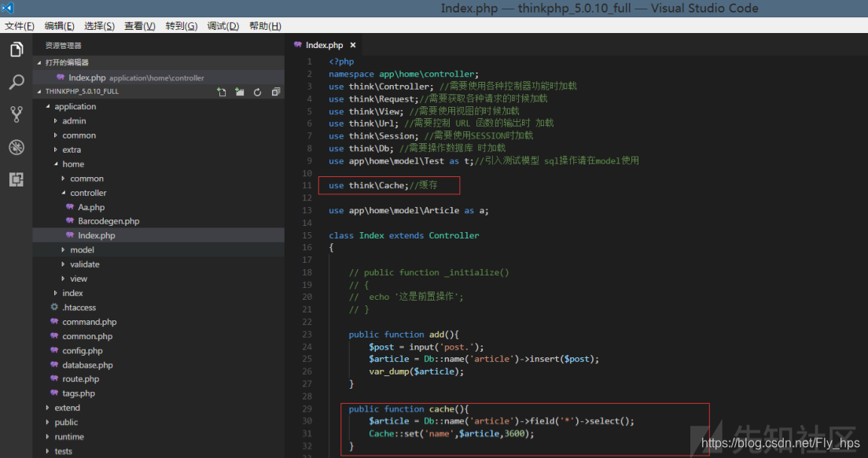The width and height of the screenshot is (868, 458).
Task: Click line number 15 in the gutter
Action: click(x=307, y=235)
